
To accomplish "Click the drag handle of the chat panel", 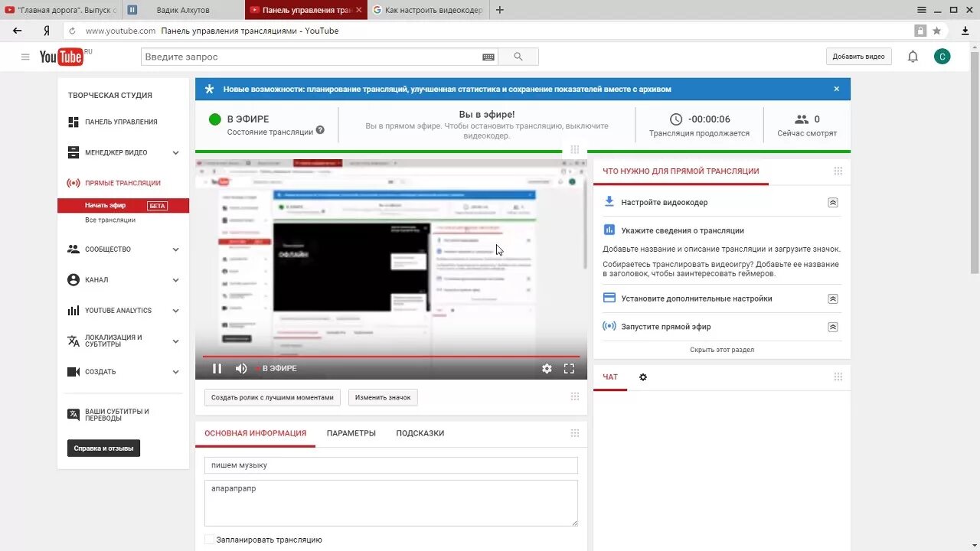I will tap(838, 377).
